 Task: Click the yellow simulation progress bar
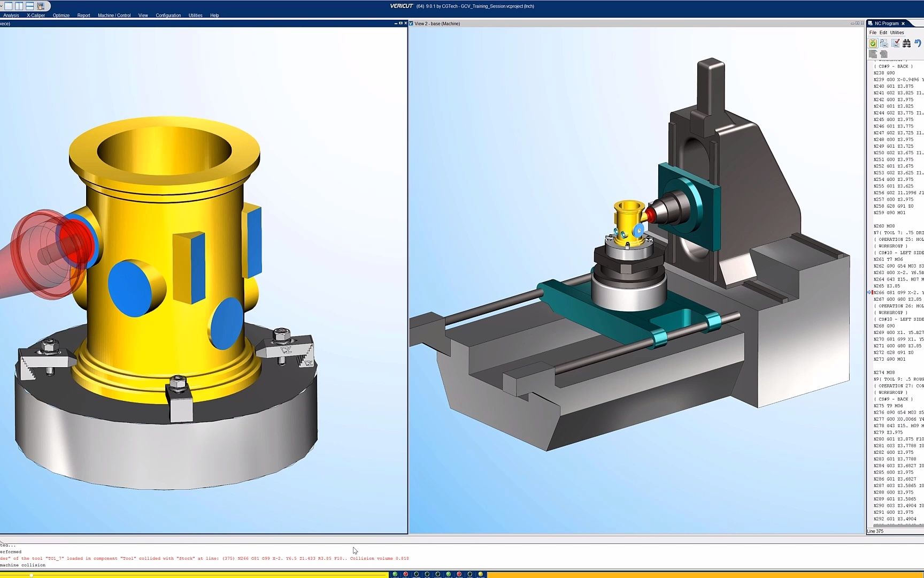pos(192,575)
